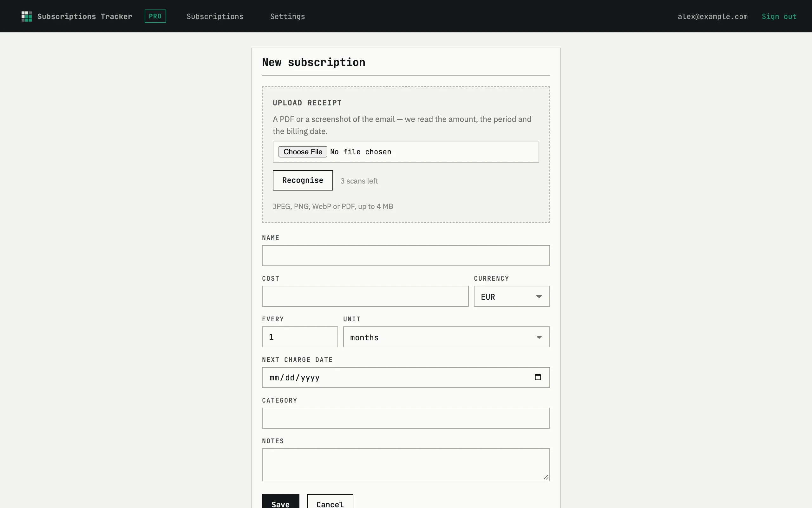Click the '3 scans left' text

(359, 181)
